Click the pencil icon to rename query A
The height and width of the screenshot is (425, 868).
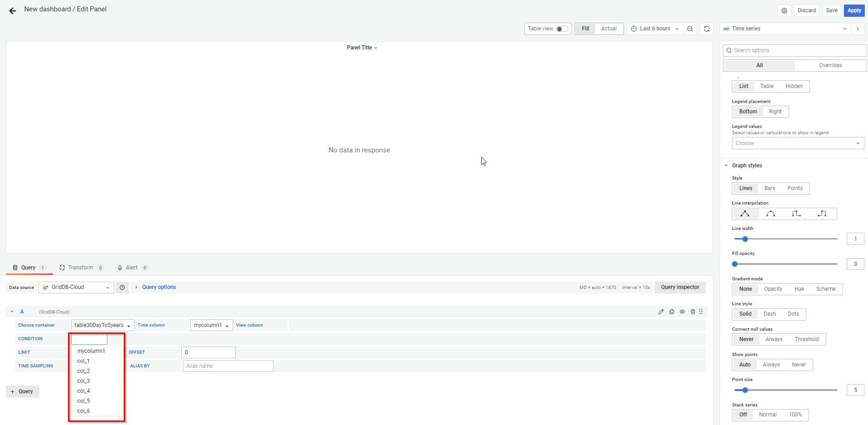661,312
